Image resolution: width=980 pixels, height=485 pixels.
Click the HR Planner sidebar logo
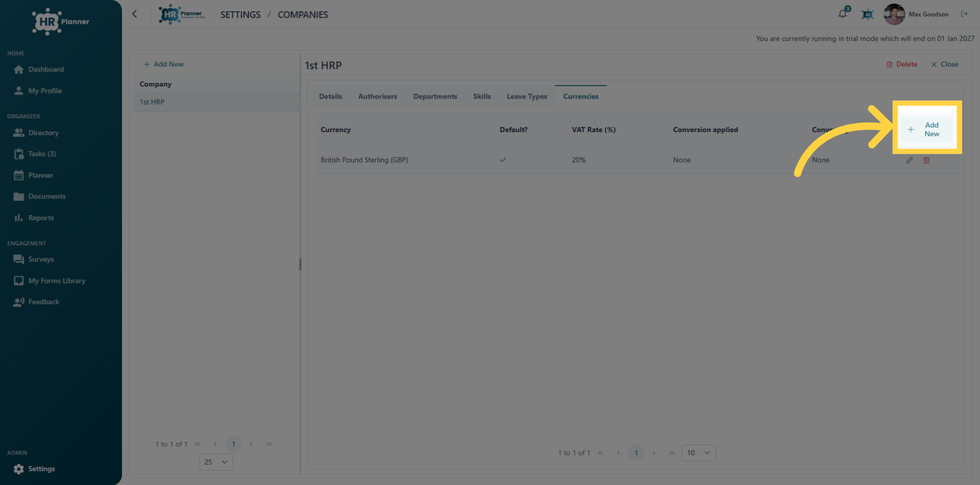pos(60,21)
